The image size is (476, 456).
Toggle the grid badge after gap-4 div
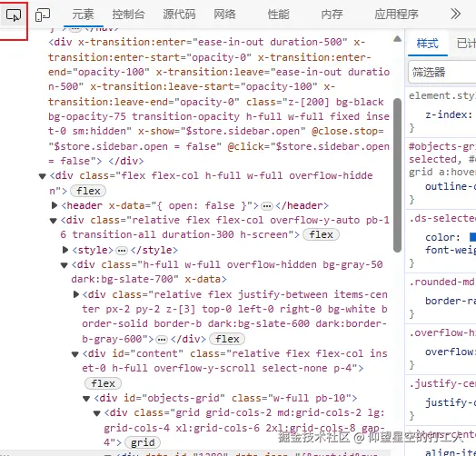point(143,442)
